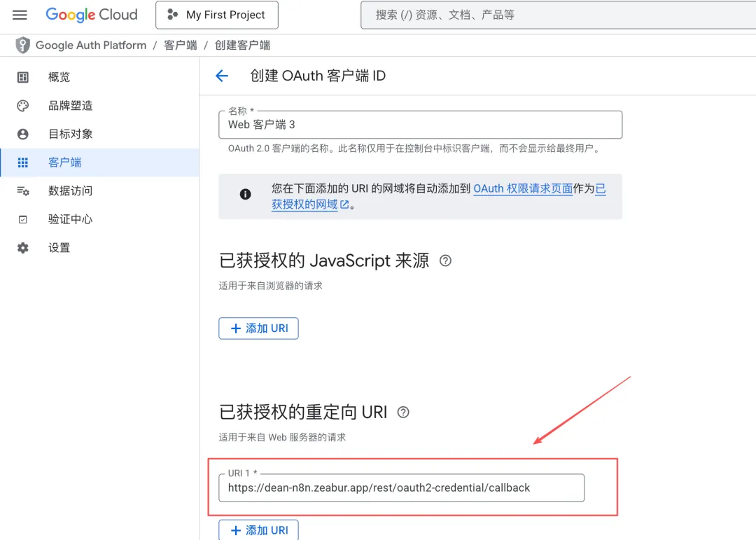Image resolution: width=756 pixels, height=540 pixels.
Task: Go back using the blue arrow
Action: [222, 76]
